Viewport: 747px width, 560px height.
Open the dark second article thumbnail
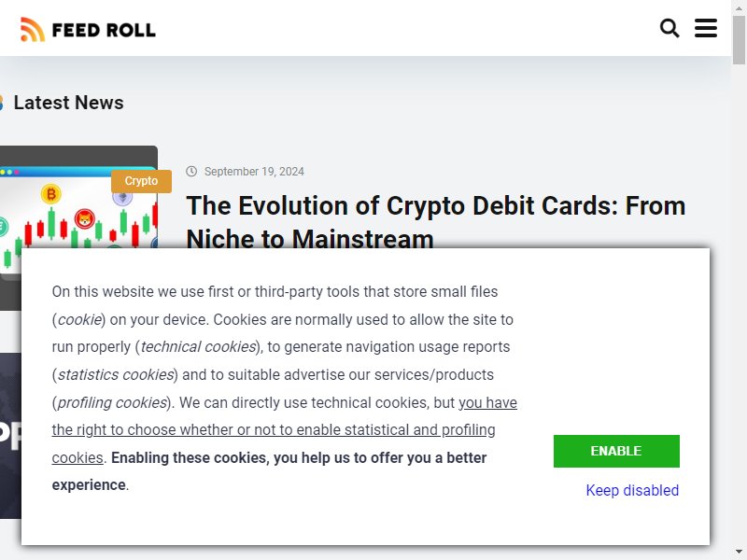[10, 436]
